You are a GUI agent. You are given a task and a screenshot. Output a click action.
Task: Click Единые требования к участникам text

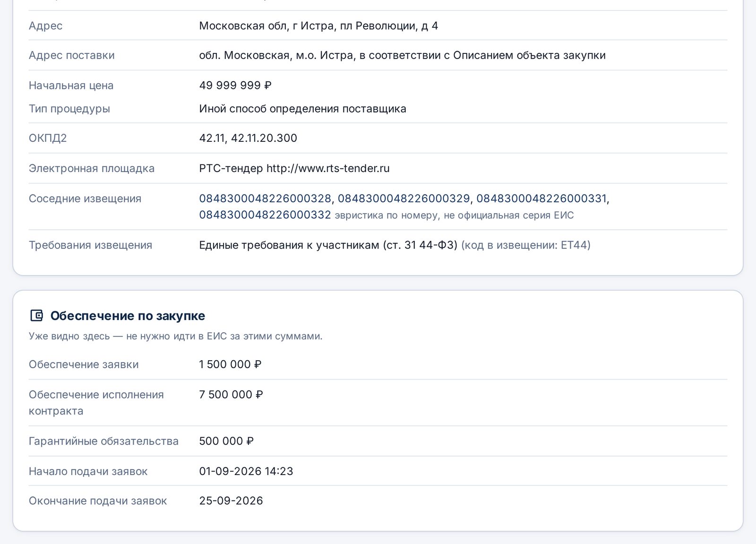tap(328, 245)
